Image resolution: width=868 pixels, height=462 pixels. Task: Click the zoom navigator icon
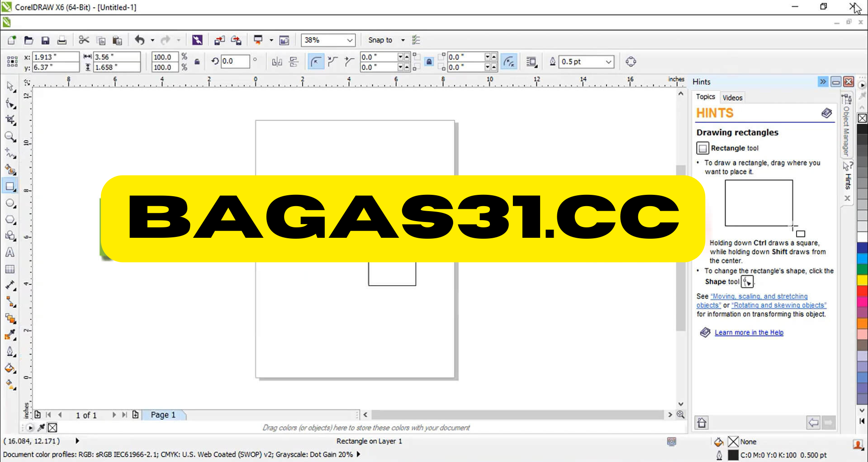click(680, 415)
